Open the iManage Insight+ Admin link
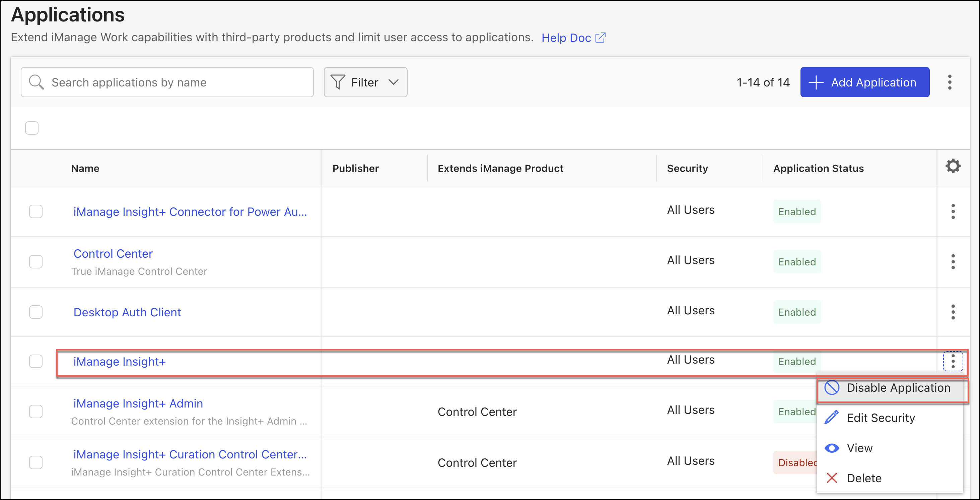This screenshot has height=500, width=980. pos(138,403)
